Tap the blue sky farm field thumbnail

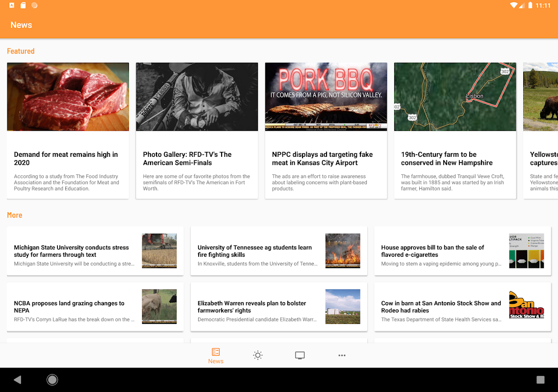343,307
